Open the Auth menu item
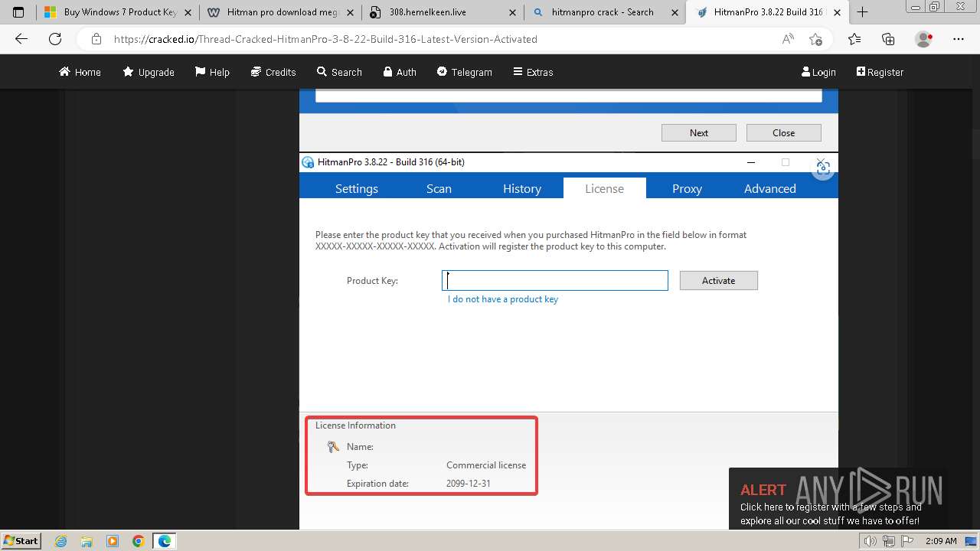Viewport: 980px width, 551px height. [x=400, y=72]
